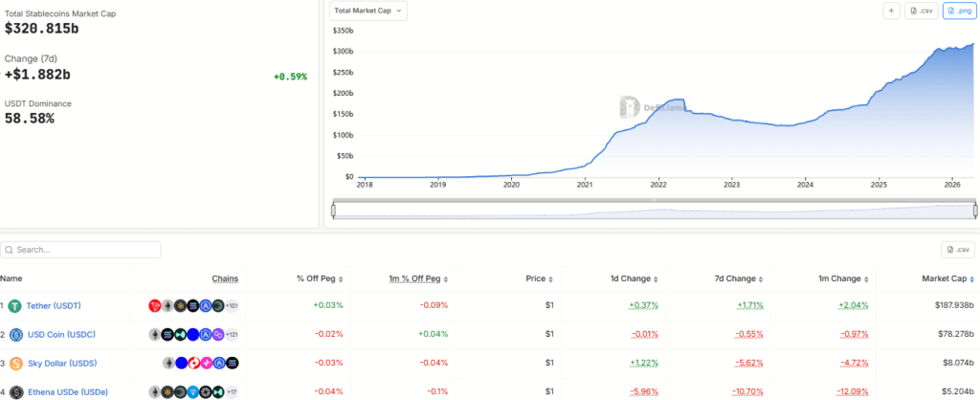The width and height of the screenshot is (980, 400).
Task: Sort table by Price column
Action: click(x=538, y=278)
